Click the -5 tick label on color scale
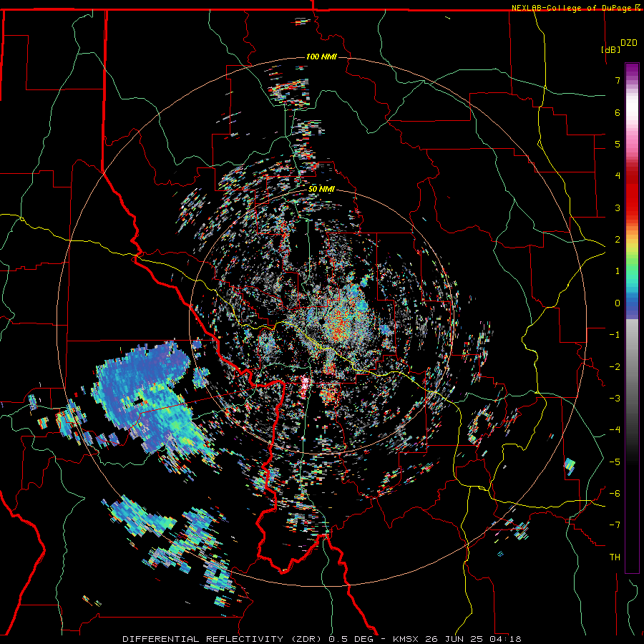The image size is (644, 644). click(x=615, y=462)
